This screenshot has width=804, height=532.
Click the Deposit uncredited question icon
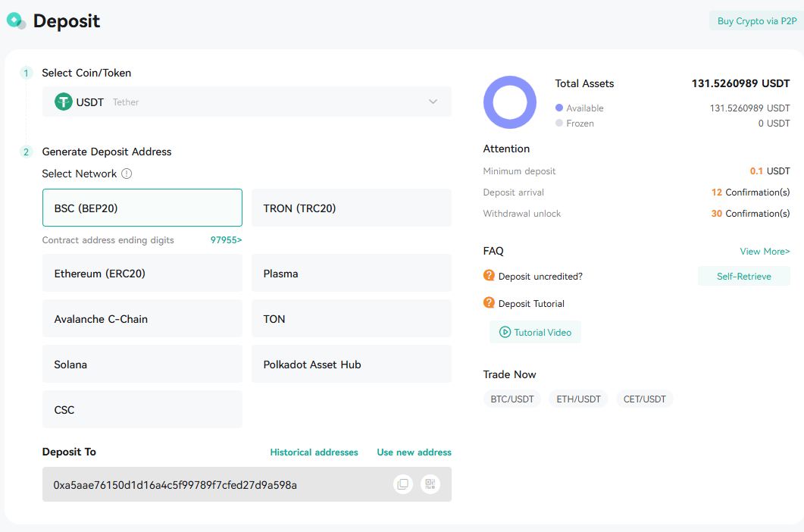pyautogui.click(x=489, y=276)
